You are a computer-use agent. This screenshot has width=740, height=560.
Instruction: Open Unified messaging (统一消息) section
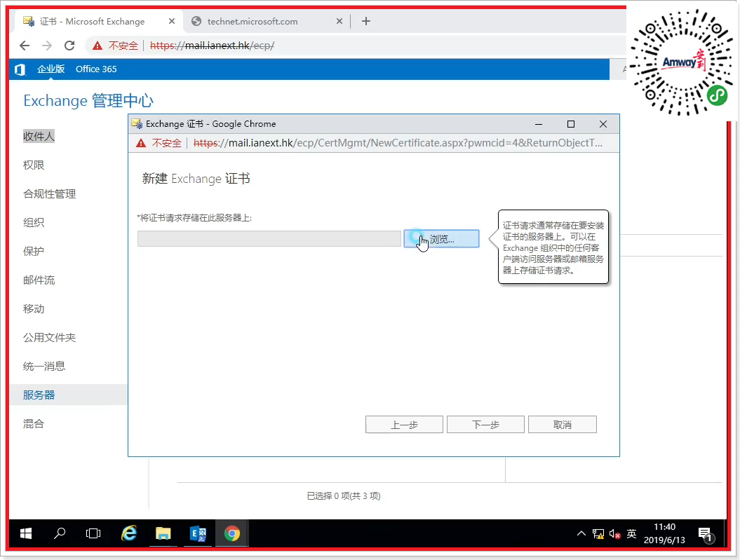click(44, 367)
